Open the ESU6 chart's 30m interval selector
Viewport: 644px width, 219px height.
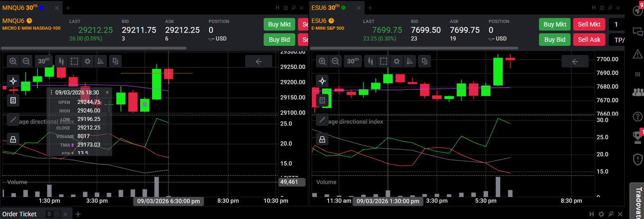tap(353, 61)
